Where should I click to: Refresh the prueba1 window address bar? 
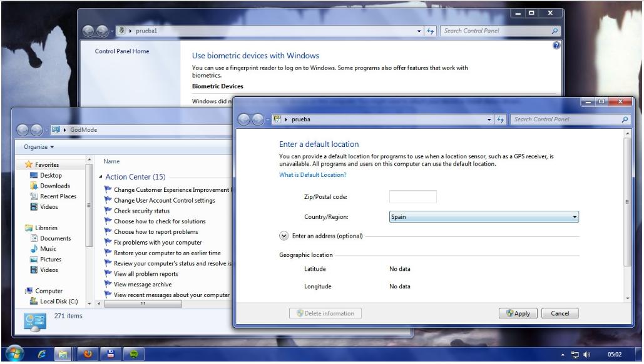pos(430,31)
